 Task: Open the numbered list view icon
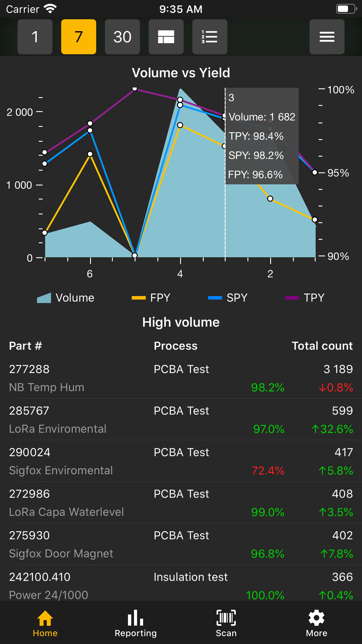210,37
